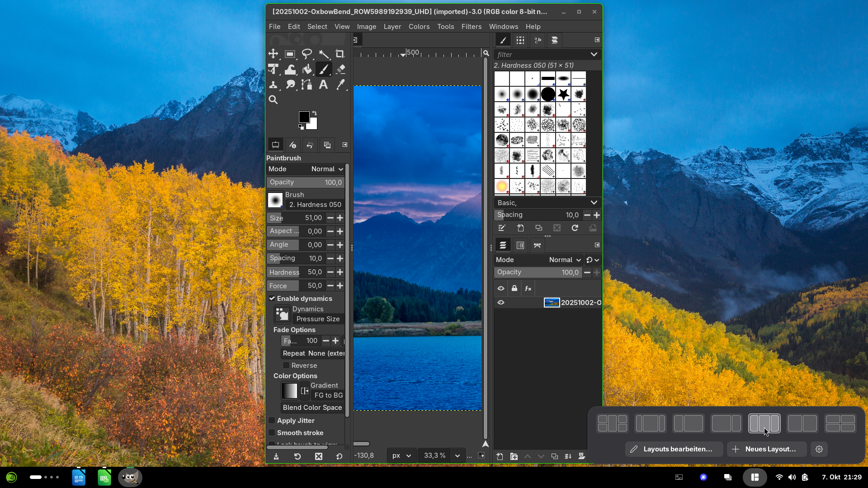Disable the Enable dynamics checkbox
868x488 pixels.
[x=272, y=299]
